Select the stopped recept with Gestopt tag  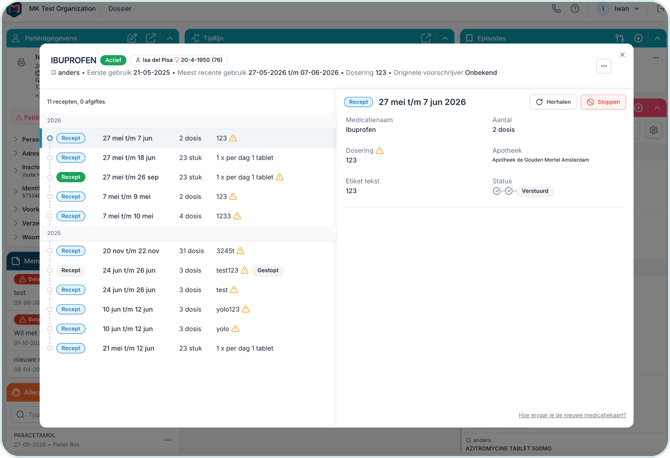tap(188, 270)
